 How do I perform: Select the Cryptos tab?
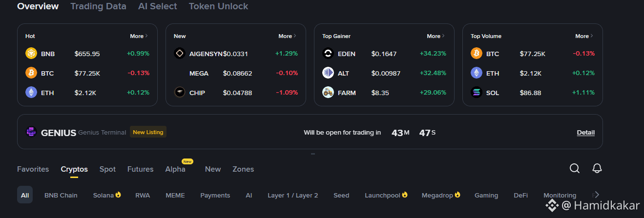[x=74, y=169]
